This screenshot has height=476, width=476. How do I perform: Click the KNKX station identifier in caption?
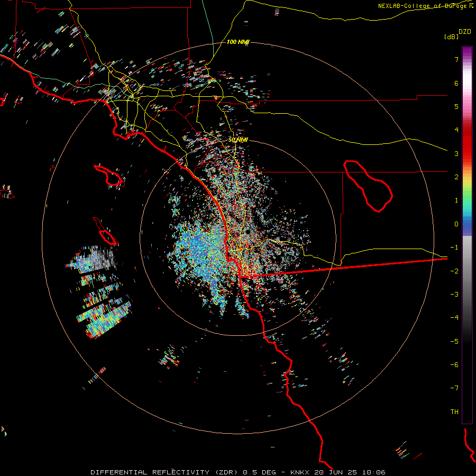click(x=300, y=472)
